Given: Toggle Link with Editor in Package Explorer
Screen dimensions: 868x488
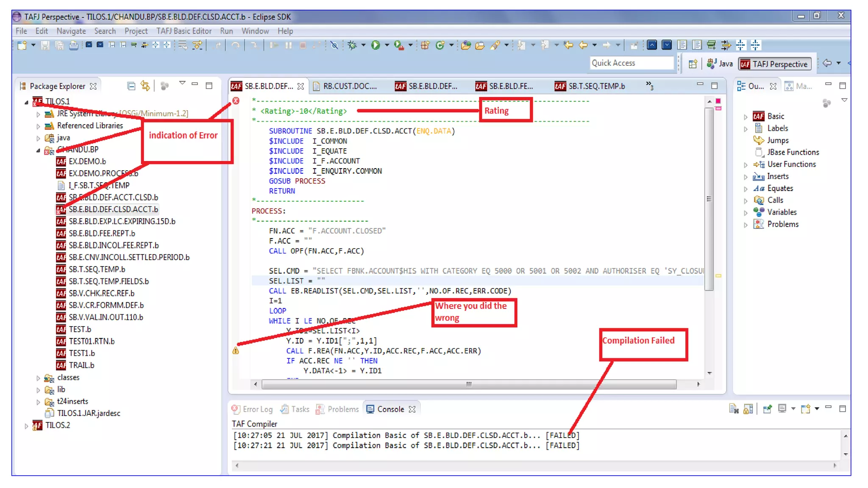Looking at the screenshot, I should 145,86.
